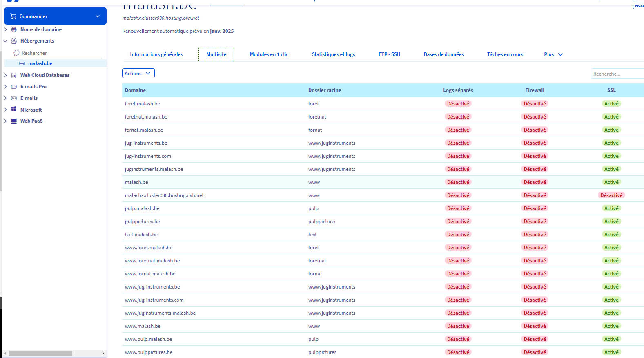The image size is (644, 358).
Task: Select the jug-instruments.com domain row
Action: click(x=148, y=156)
